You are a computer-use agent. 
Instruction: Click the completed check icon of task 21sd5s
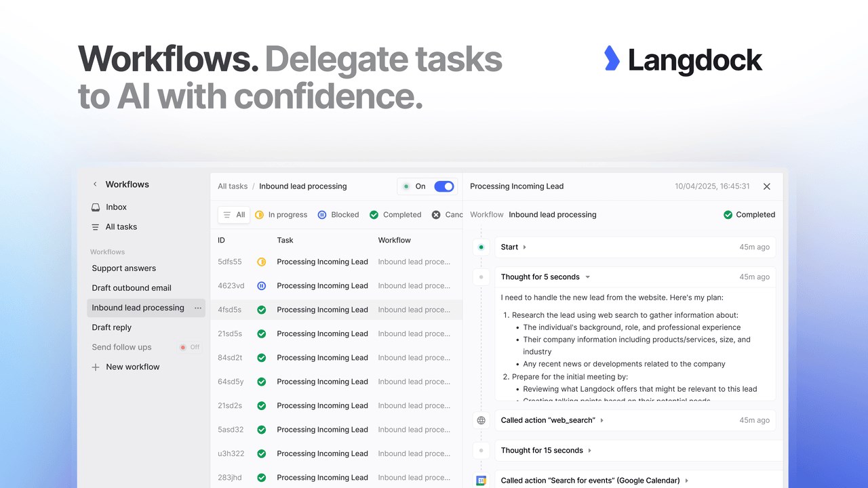coord(262,333)
